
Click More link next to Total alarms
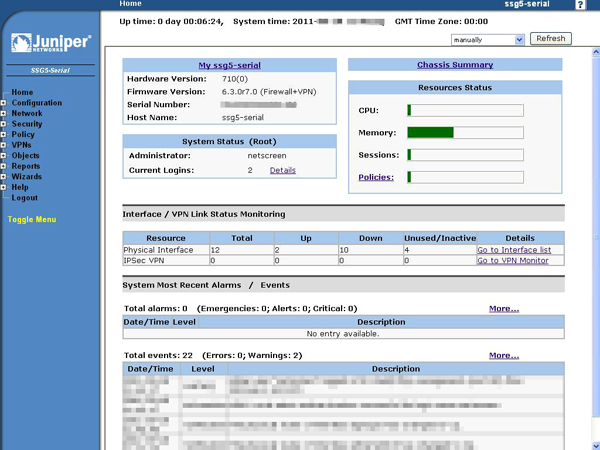coord(504,308)
